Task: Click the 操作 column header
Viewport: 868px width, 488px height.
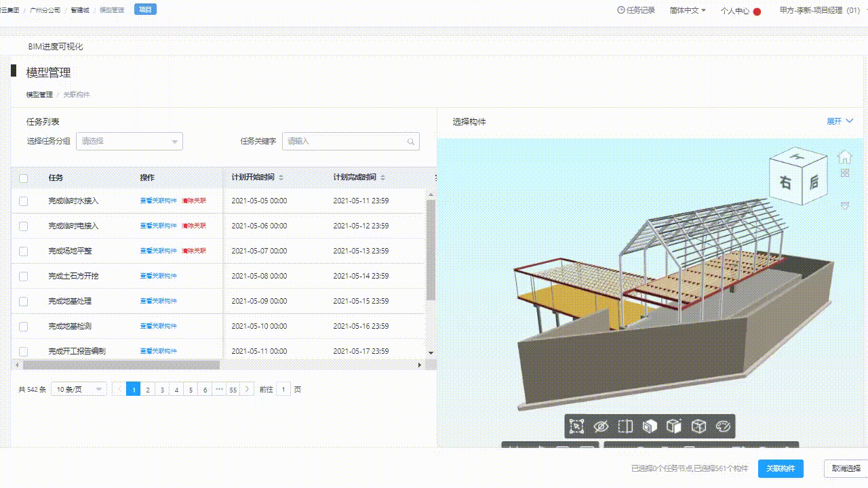Action: click(147, 178)
